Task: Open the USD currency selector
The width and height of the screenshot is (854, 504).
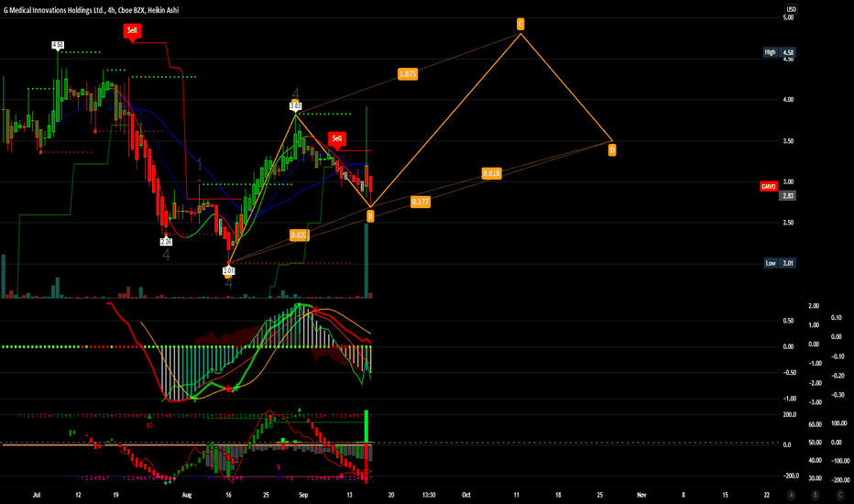Action: coord(790,9)
